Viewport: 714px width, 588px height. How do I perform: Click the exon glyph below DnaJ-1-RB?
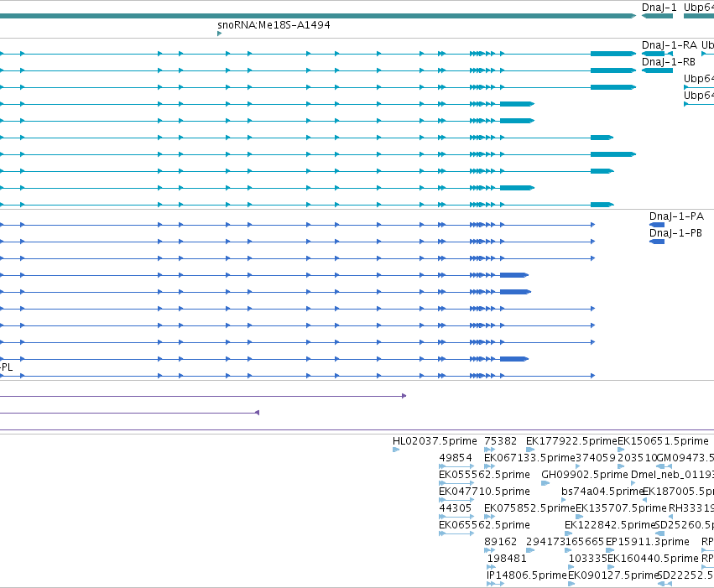pyautogui.click(x=657, y=70)
